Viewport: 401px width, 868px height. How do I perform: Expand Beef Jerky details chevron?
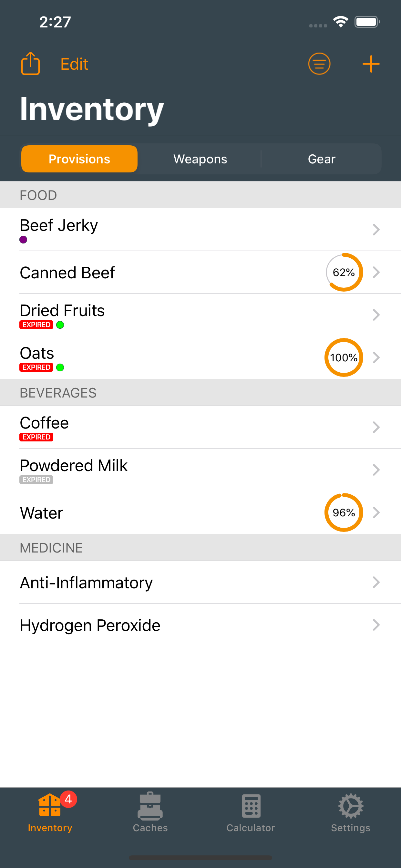click(376, 230)
